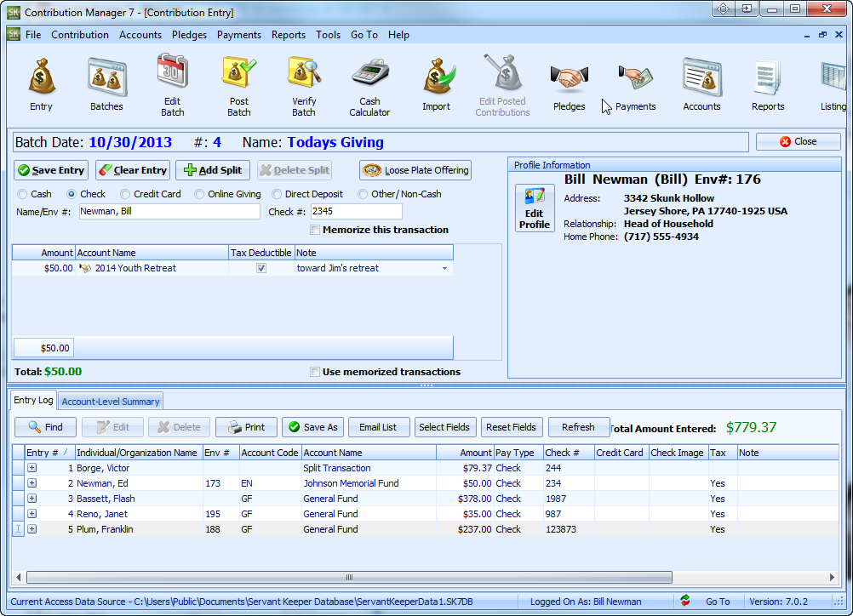Click the Name/Env # input field
This screenshot has width=853, height=616.
pos(169,212)
